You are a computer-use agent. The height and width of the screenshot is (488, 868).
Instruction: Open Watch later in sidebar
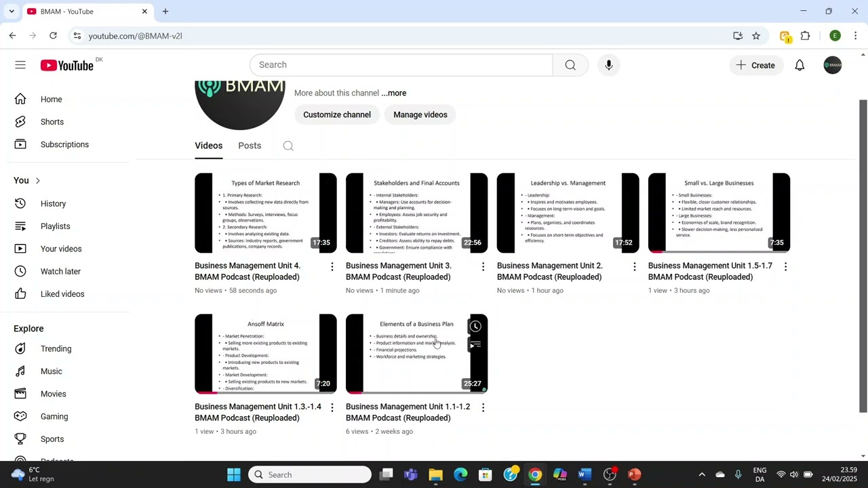tap(60, 271)
